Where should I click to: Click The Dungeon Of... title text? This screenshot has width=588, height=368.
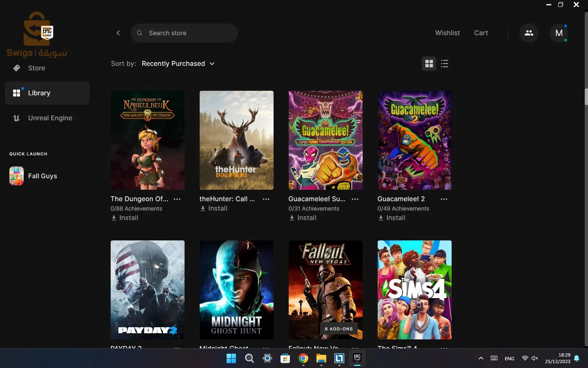(139, 199)
